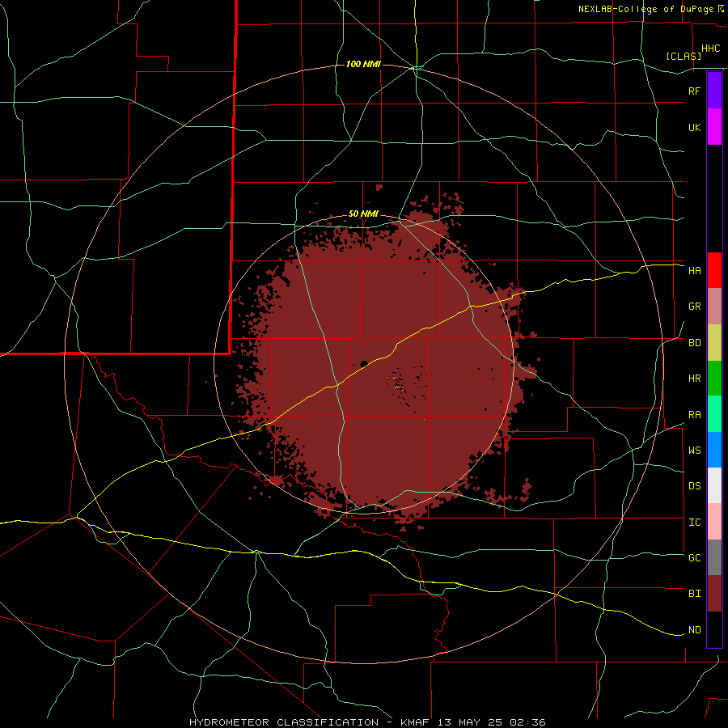Click the RA aqua legend swatch
This screenshot has width=728, height=728.
coord(714,414)
